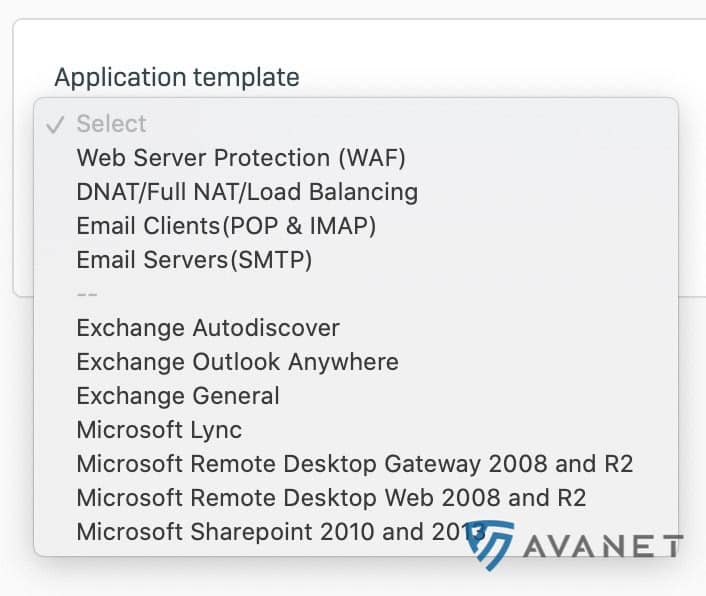The image size is (706, 596).
Task: Click the checked 'Select' placeholder option
Action: (111, 124)
